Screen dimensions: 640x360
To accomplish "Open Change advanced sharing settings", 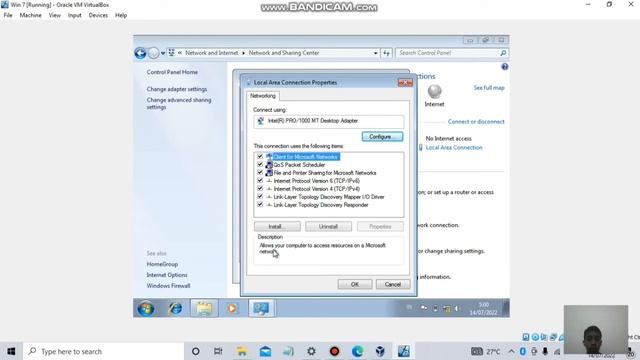I will click(179, 103).
